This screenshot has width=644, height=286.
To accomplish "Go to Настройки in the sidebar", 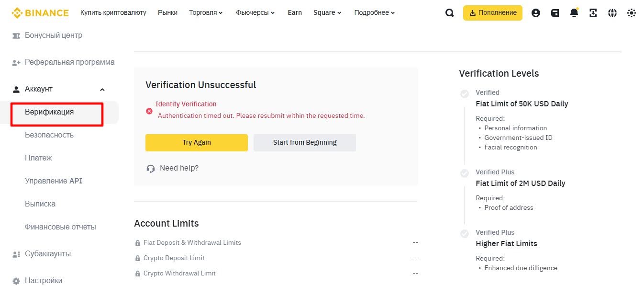I will pos(44,281).
